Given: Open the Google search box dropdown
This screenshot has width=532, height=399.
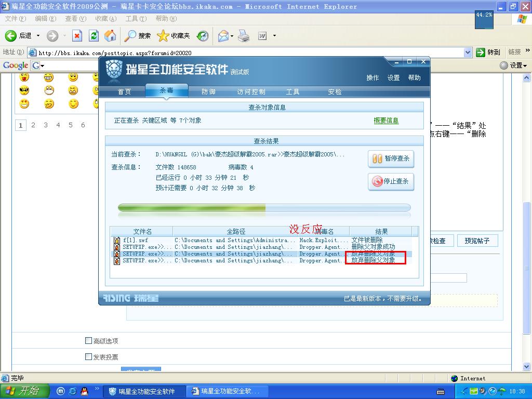Looking at the screenshot, I should tap(43, 66).
